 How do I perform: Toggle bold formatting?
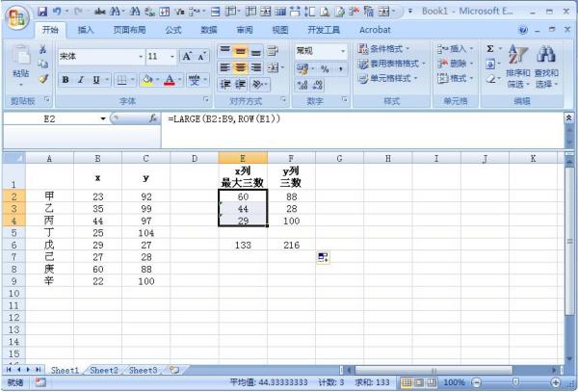(x=66, y=80)
